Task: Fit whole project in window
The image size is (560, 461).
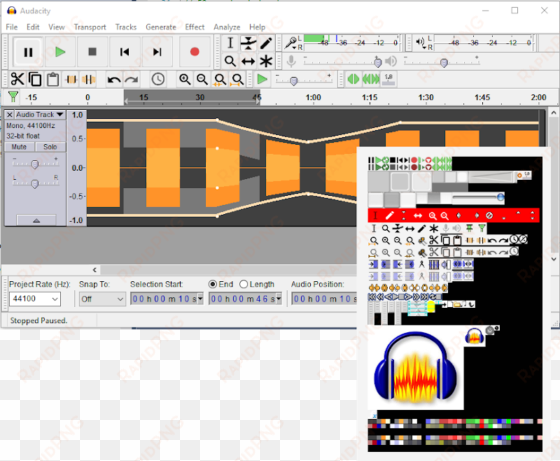Action: 238,79
